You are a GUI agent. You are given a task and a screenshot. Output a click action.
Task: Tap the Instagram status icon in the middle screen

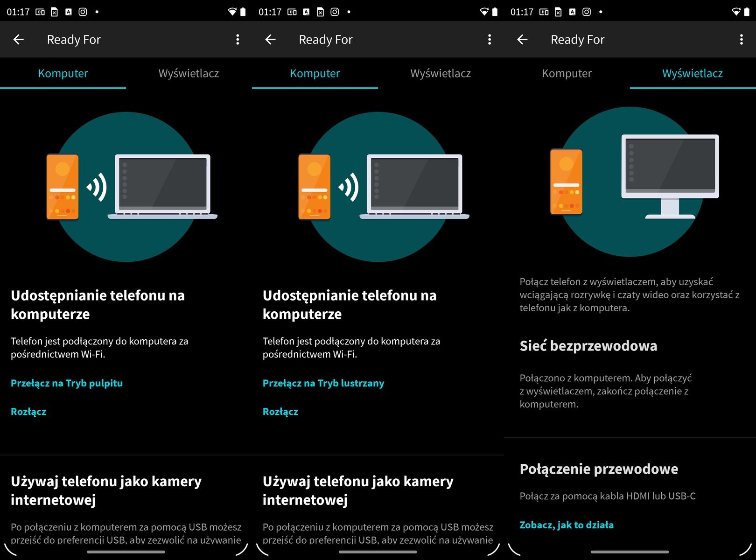[x=335, y=12]
